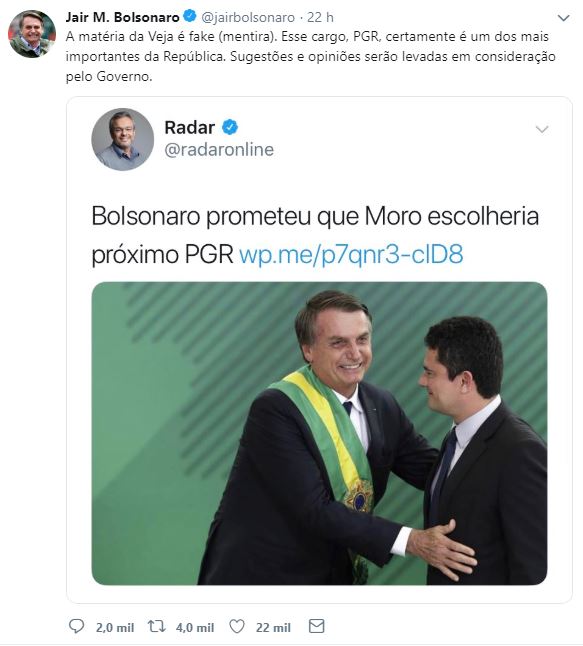Image resolution: width=583 pixels, height=646 pixels.
Task: Retweet this Bolsonaro tweet
Action: click(157, 627)
